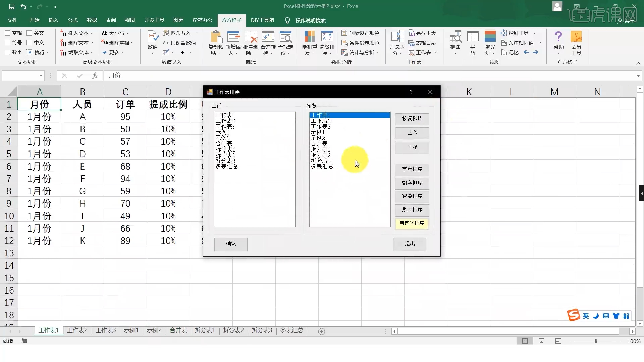Click the 恢复默认 button
Screen dimensions: 644x362
(412, 119)
